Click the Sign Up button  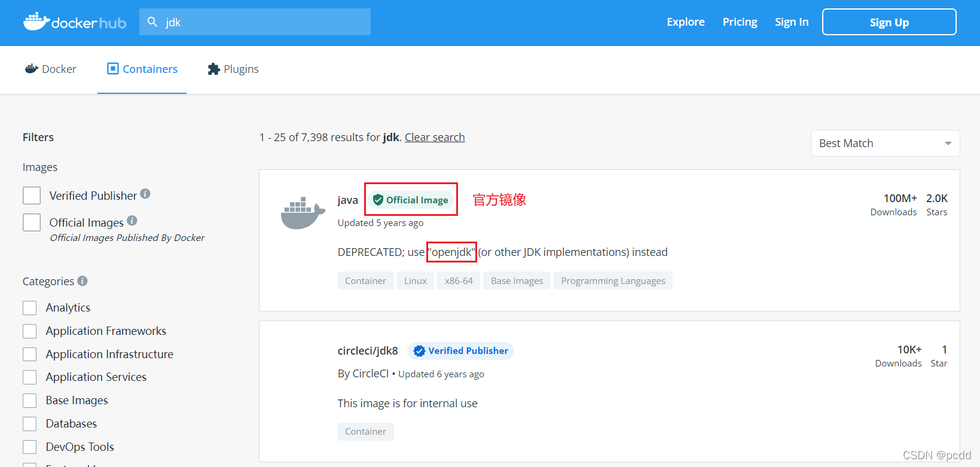pyautogui.click(x=889, y=22)
